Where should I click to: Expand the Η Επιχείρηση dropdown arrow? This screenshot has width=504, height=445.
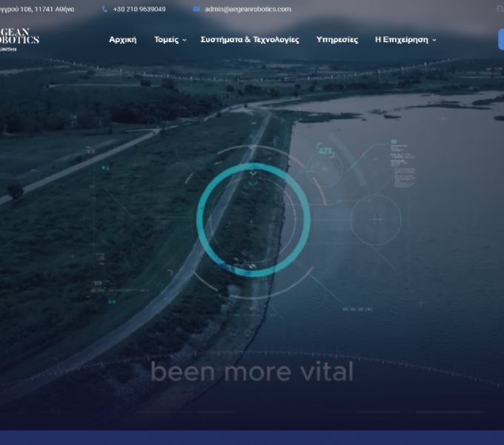[x=434, y=40]
